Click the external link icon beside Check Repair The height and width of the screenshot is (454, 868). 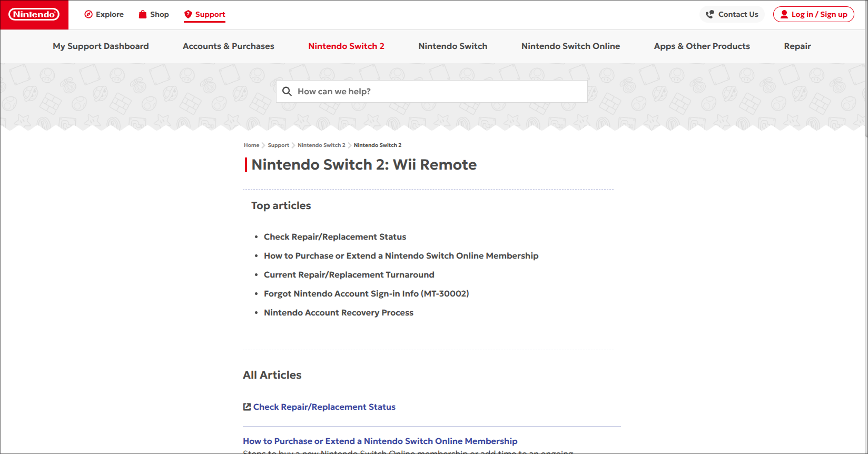point(246,407)
